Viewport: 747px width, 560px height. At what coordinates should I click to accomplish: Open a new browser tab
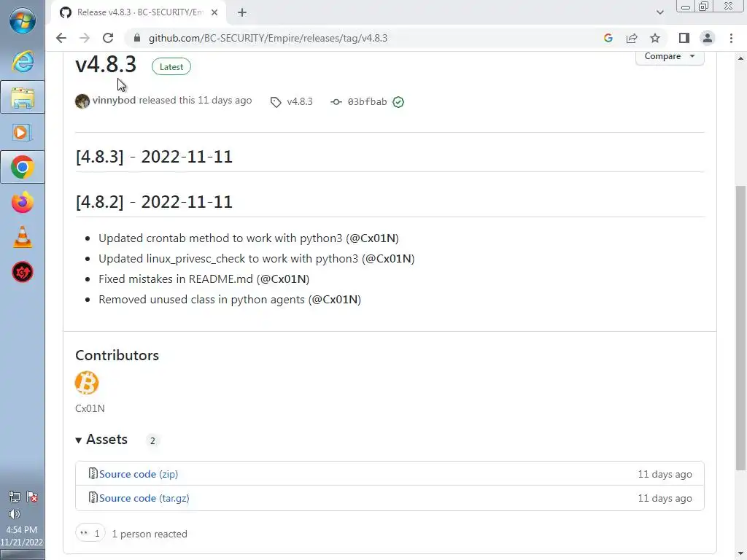pos(242,12)
